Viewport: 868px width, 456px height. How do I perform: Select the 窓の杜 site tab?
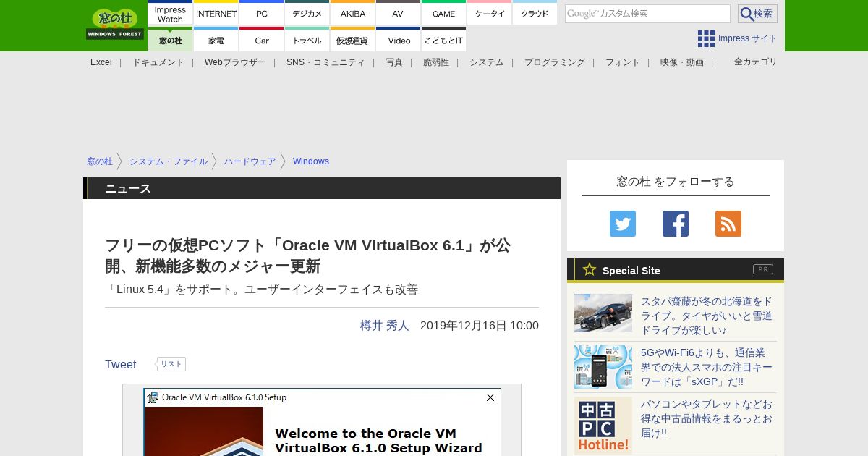point(170,39)
